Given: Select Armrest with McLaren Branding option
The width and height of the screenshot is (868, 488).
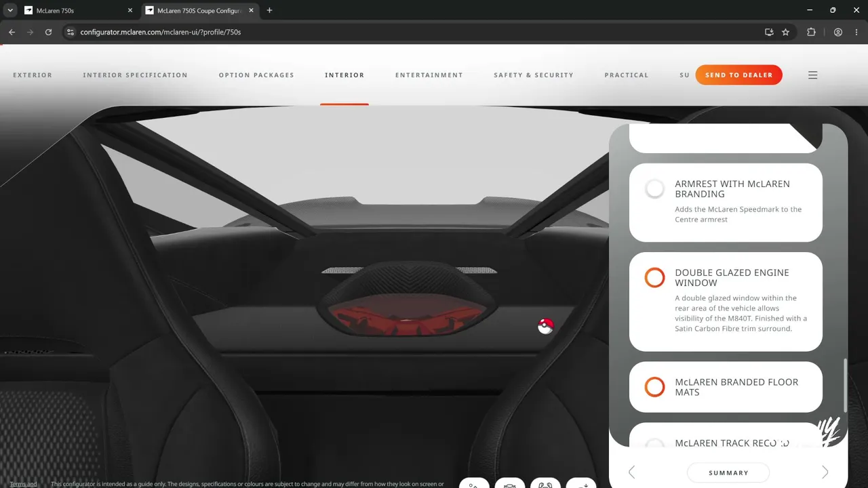Looking at the screenshot, I should tap(654, 189).
